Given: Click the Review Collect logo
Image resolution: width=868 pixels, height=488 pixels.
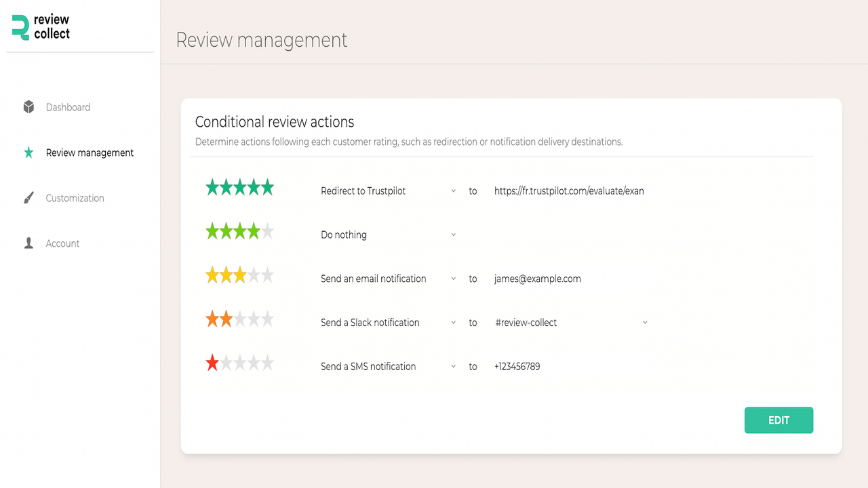Looking at the screenshot, I should 41,27.
